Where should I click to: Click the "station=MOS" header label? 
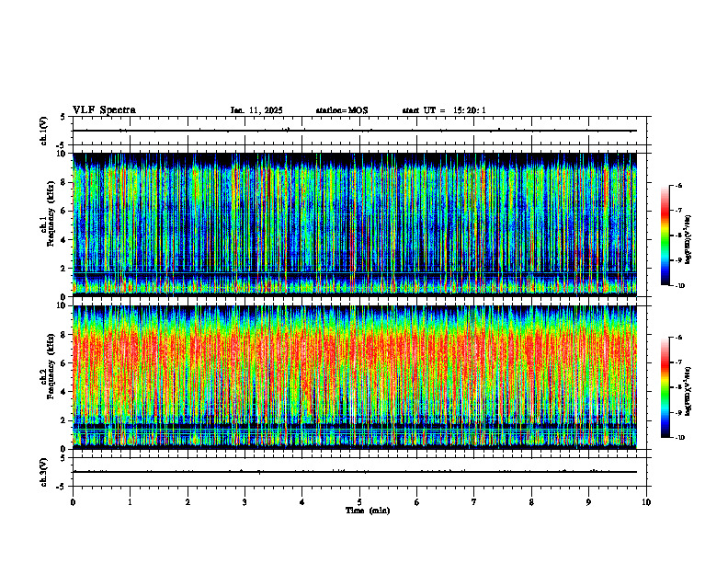[x=342, y=110]
